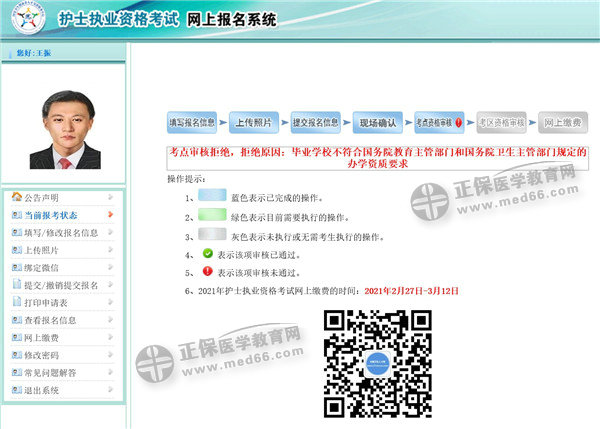Click the green checkmark legend icon
The image size is (600, 429).
tap(208, 254)
